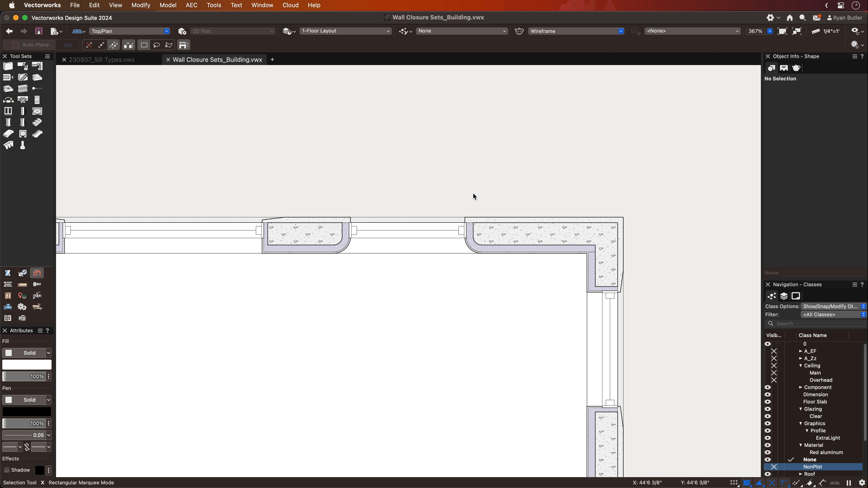This screenshot has width=868, height=488.
Task: Select the Wall tool in Tool Sets
Action: [x=8, y=66]
